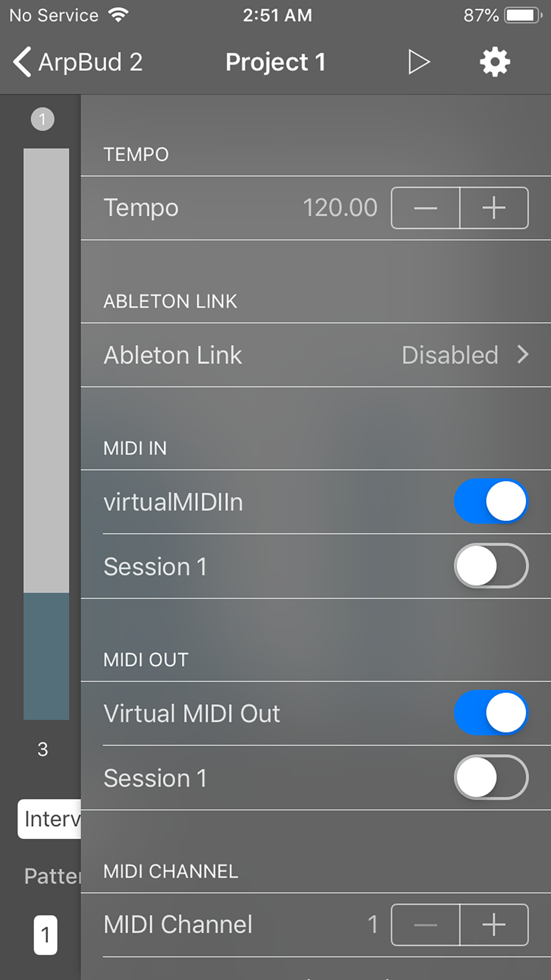Lower MIDI Channel with the minus button
This screenshot has width=551, height=980.
point(425,924)
